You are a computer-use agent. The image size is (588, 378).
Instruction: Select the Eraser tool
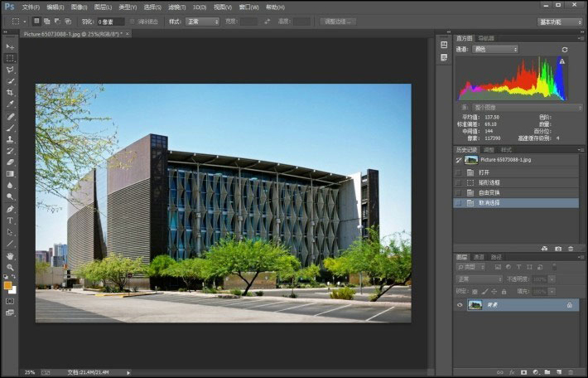coord(10,162)
